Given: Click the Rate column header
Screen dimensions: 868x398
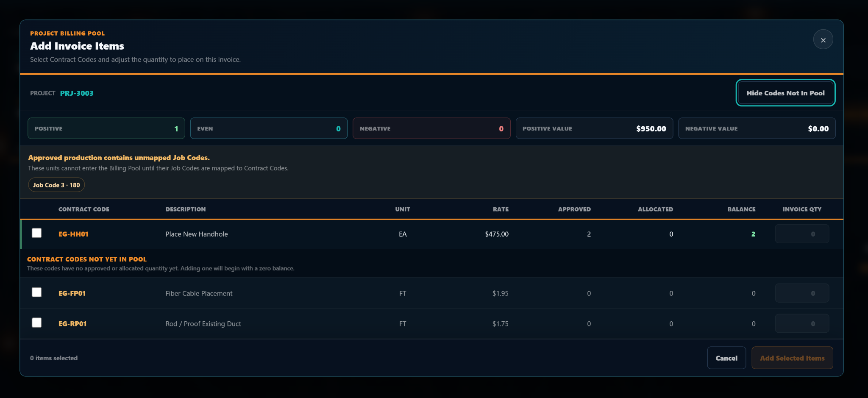Looking at the screenshot, I should point(501,209).
